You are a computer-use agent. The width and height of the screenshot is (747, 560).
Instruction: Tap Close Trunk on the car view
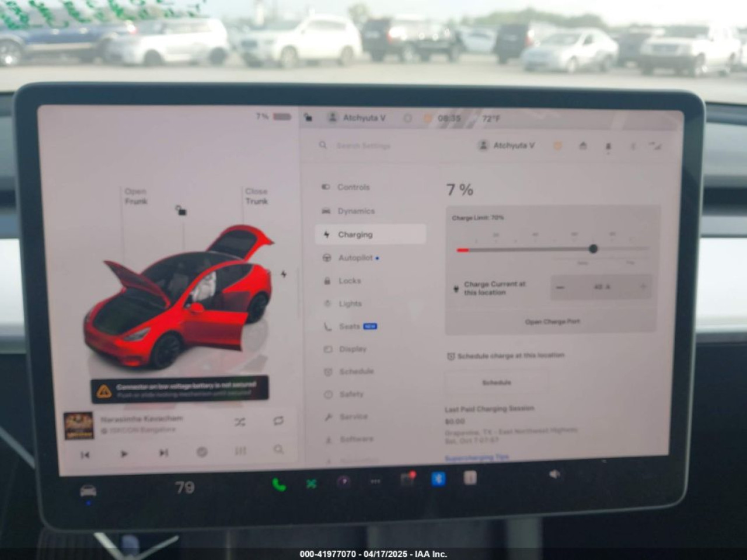[x=256, y=196]
